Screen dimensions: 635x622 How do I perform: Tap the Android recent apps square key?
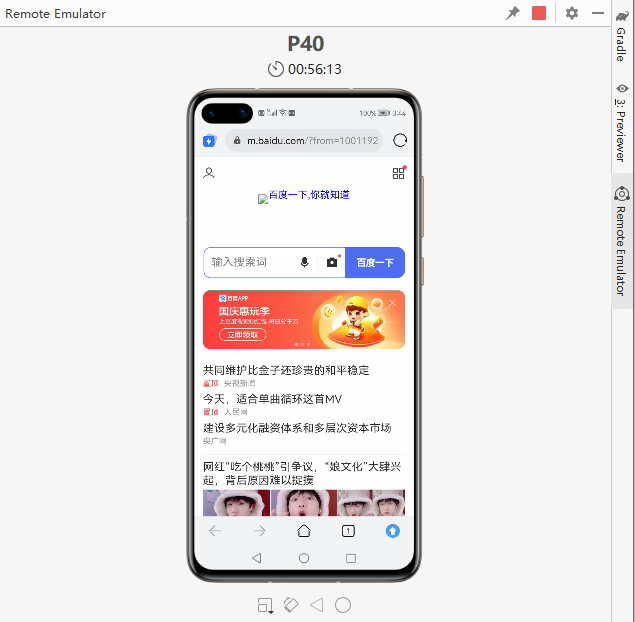pos(351,558)
